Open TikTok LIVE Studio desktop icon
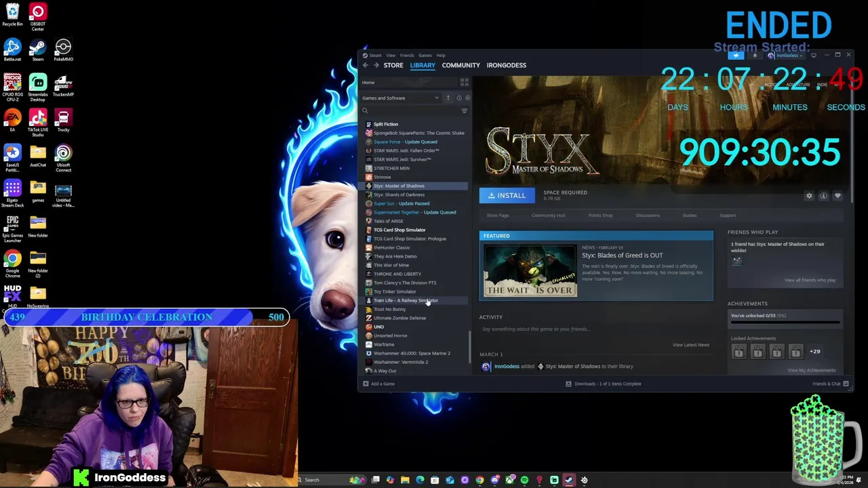868x488 pixels. [x=38, y=123]
